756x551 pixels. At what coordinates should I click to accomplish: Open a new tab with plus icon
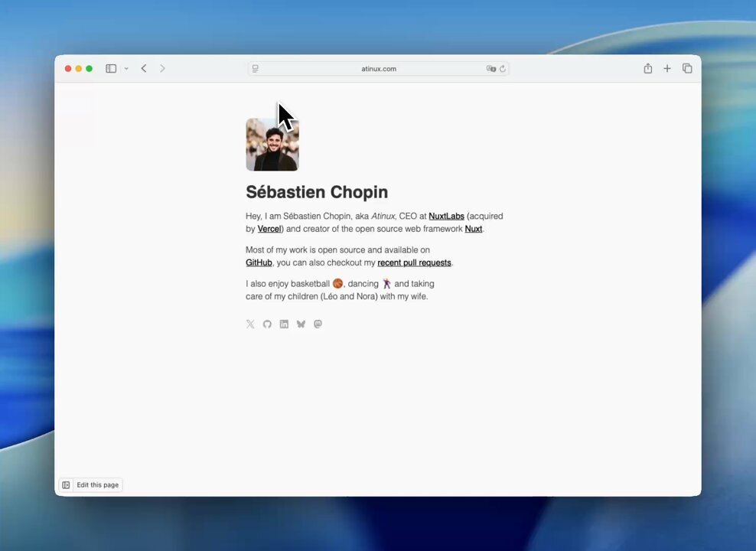click(667, 69)
